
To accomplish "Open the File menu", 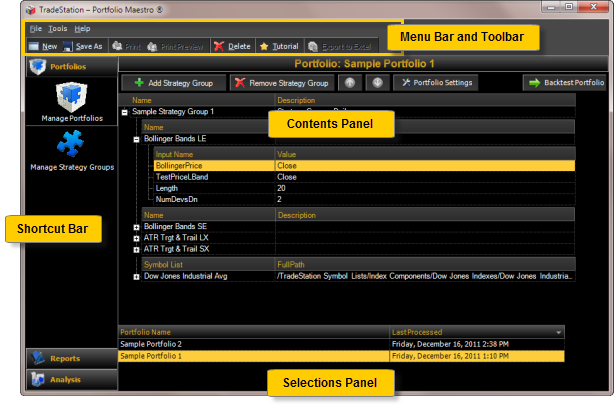I will pos(36,29).
